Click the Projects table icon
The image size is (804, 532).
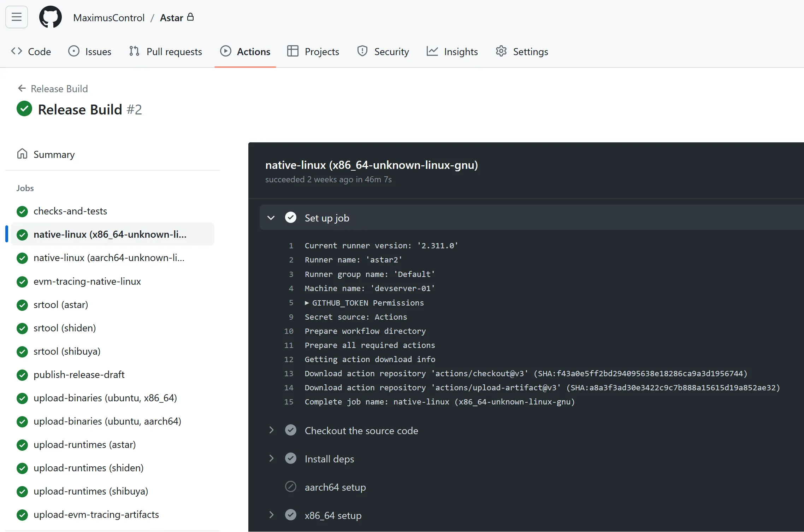coord(293,51)
